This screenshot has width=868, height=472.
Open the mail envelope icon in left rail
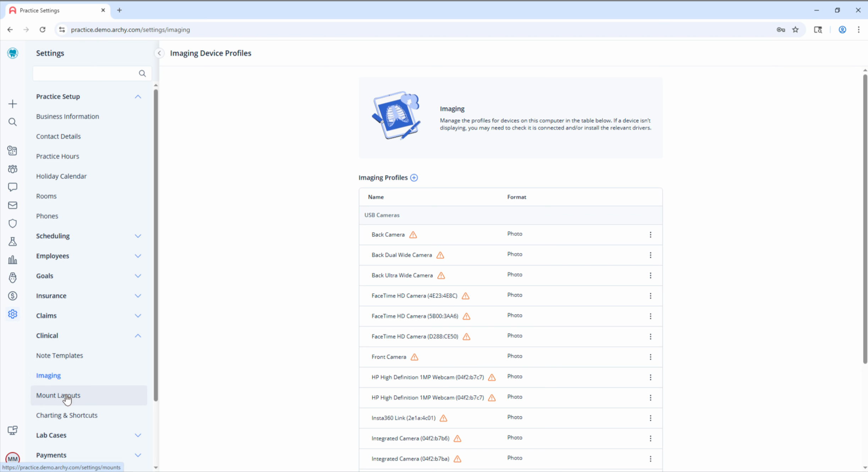click(13, 205)
